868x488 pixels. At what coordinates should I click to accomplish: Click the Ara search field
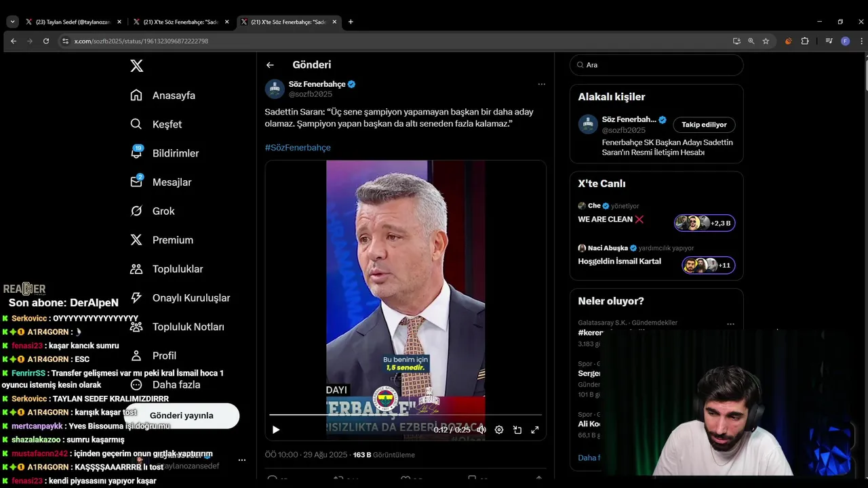coord(656,65)
